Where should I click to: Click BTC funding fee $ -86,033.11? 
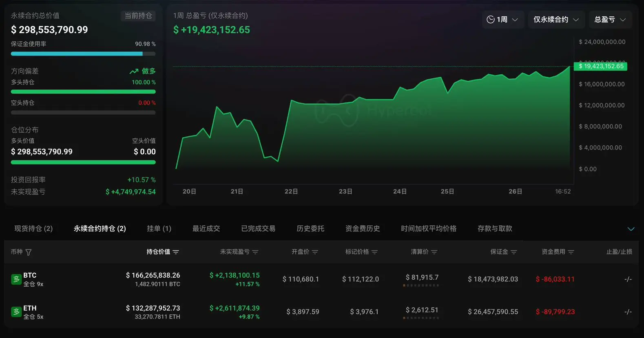click(555, 279)
